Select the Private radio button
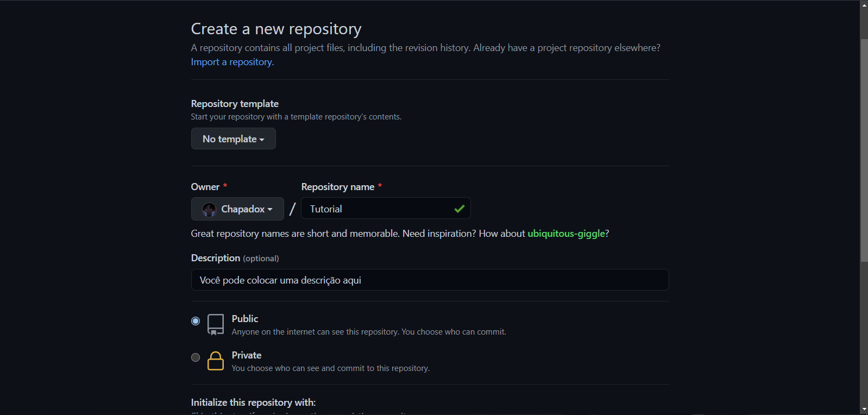Screen dimensions: 868x415 coord(196,357)
